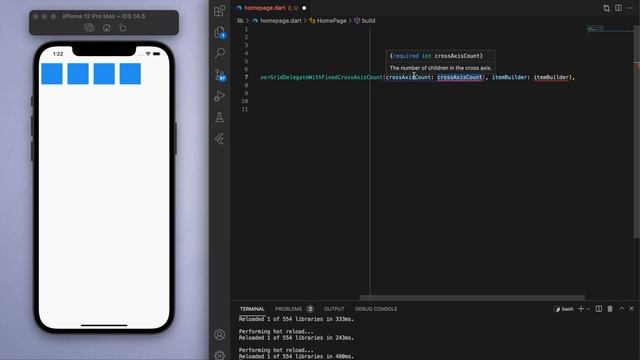Click the 'required int crossAxisCount' tooltip text
Image resolution: width=640 pixels, height=360 pixels.
pyautogui.click(x=436, y=56)
